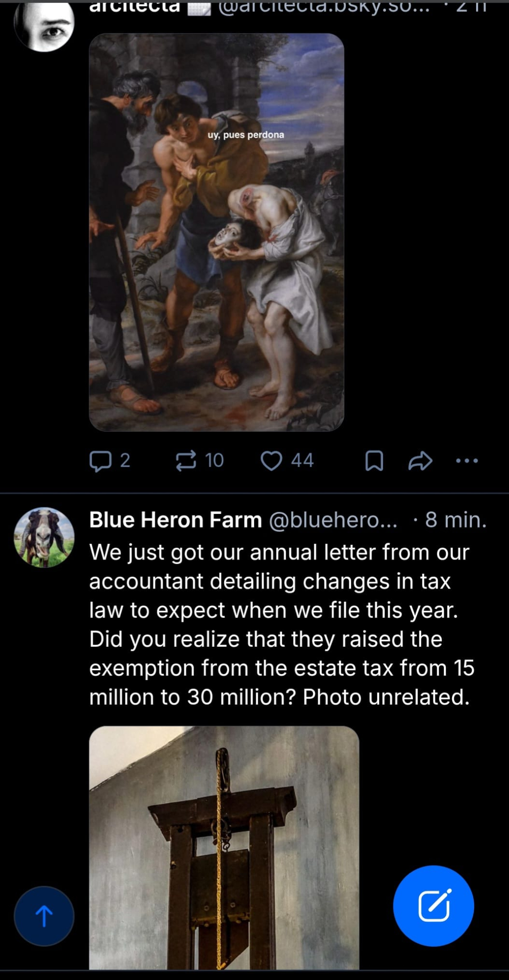Open the estate tax post text
Screen dimensions: 509x980
[281, 624]
